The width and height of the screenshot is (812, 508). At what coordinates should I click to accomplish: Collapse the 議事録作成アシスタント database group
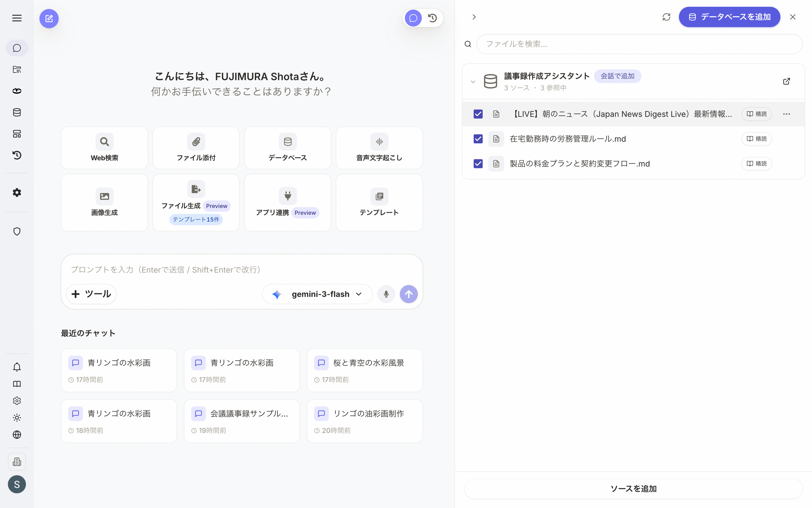click(473, 82)
